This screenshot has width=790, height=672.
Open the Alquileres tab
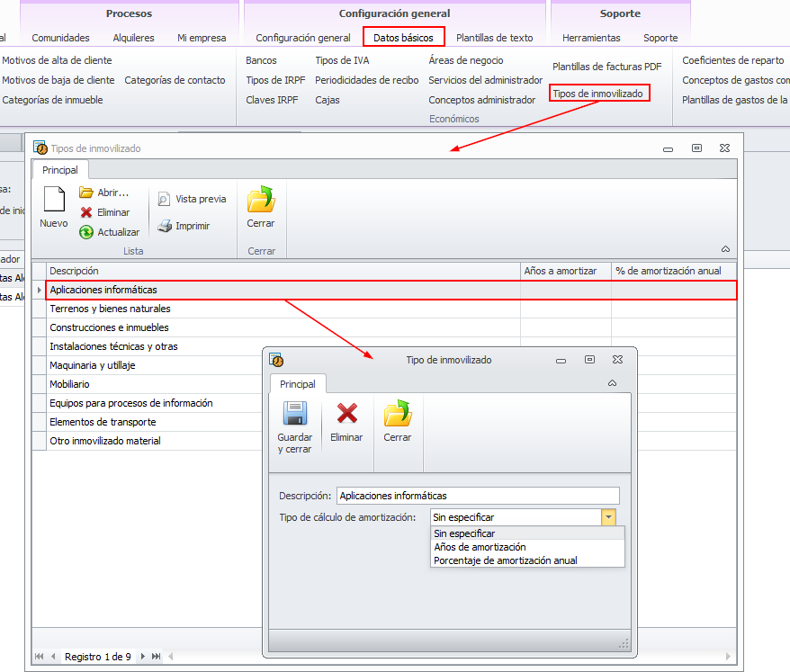pyautogui.click(x=133, y=38)
